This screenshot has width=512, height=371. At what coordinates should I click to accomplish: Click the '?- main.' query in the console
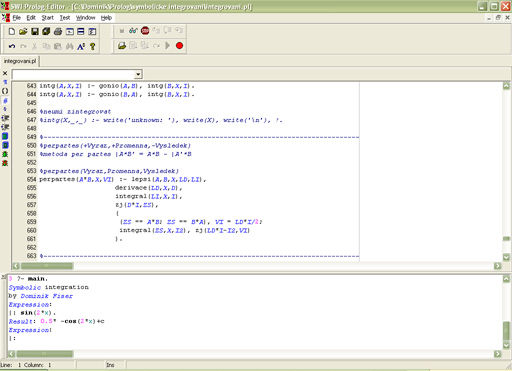pos(32,279)
